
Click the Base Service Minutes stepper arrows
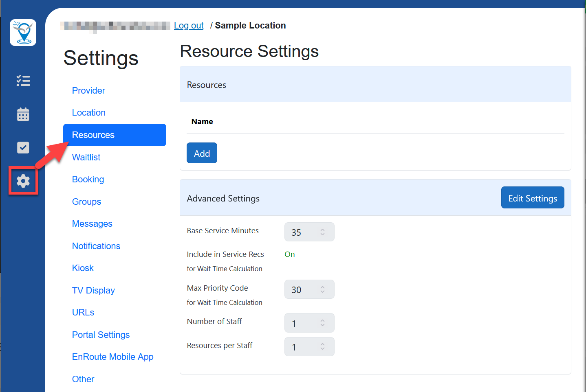point(322,232)
